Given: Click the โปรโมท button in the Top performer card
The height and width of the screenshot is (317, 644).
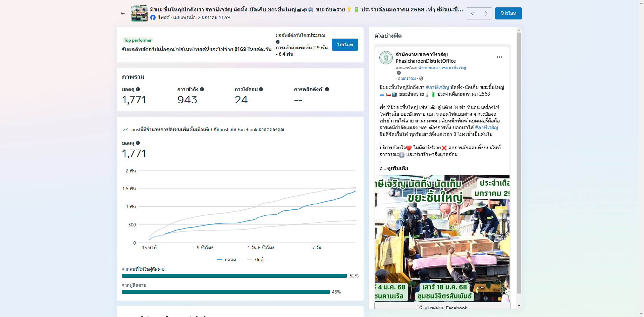Looking at the screenshot, I should coord(345,45).
